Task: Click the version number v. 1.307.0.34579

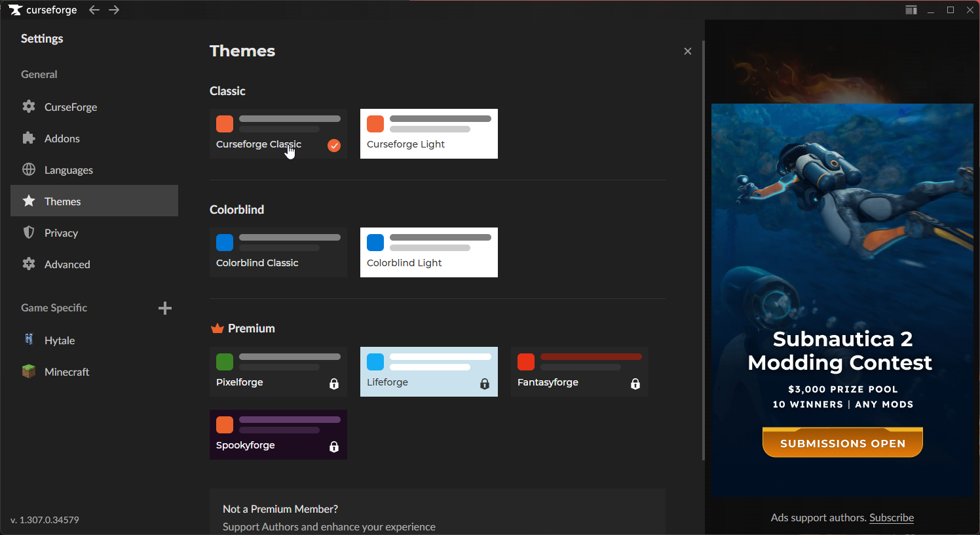Action: coord(45,520)
